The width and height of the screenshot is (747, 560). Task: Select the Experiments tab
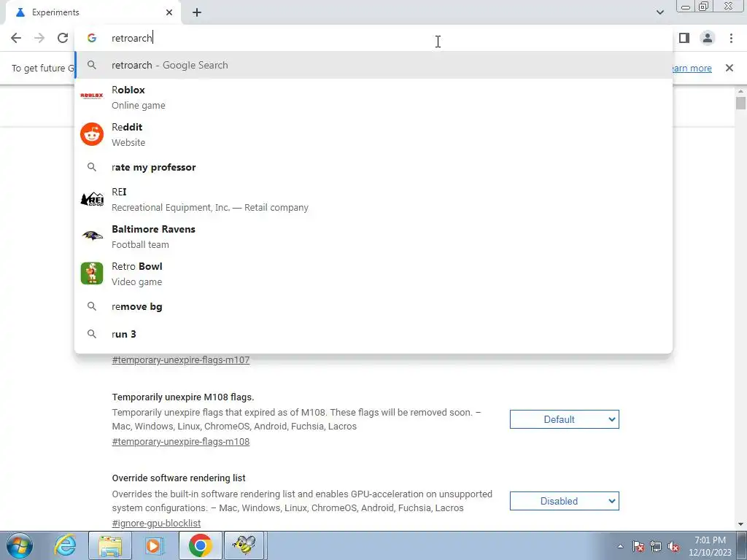[93, 12]
